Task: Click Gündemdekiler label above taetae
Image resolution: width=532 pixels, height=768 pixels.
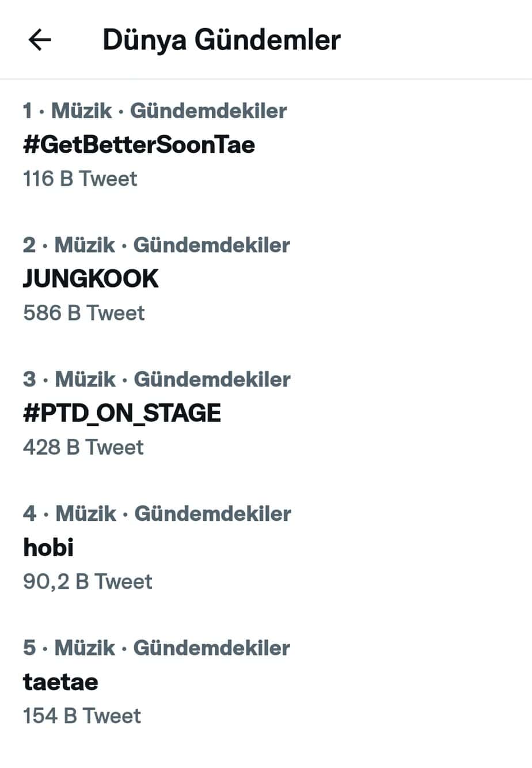Action: 212,648
